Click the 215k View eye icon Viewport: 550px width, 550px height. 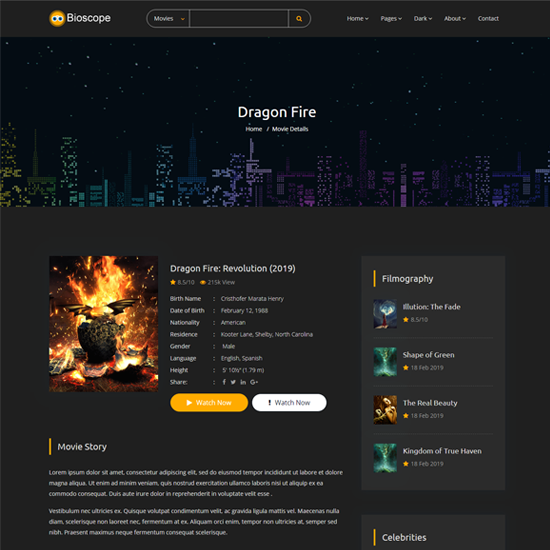click(203, 282)
